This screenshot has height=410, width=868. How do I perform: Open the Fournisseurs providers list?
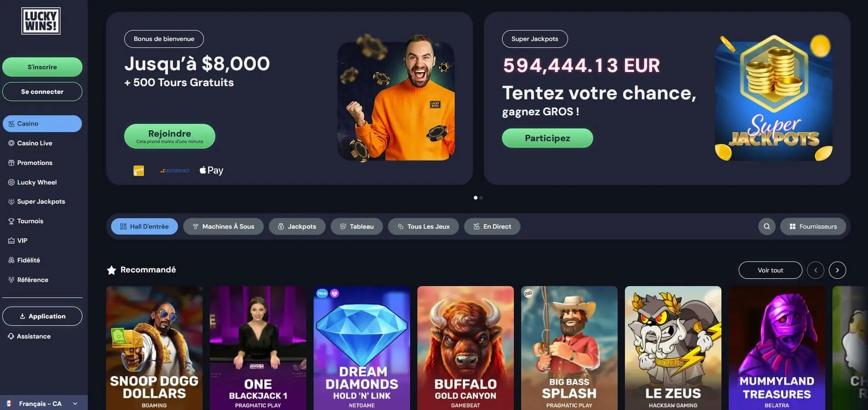click(813, 226)
